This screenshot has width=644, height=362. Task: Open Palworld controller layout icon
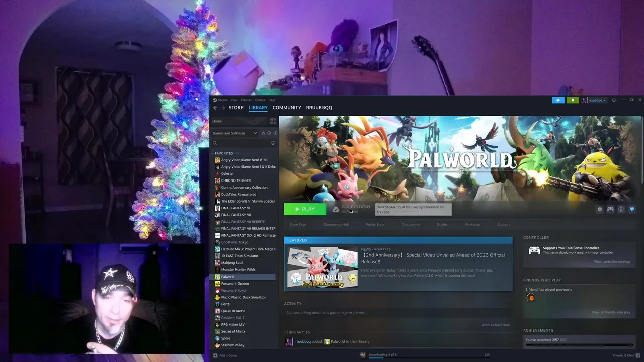click(610, 209)
